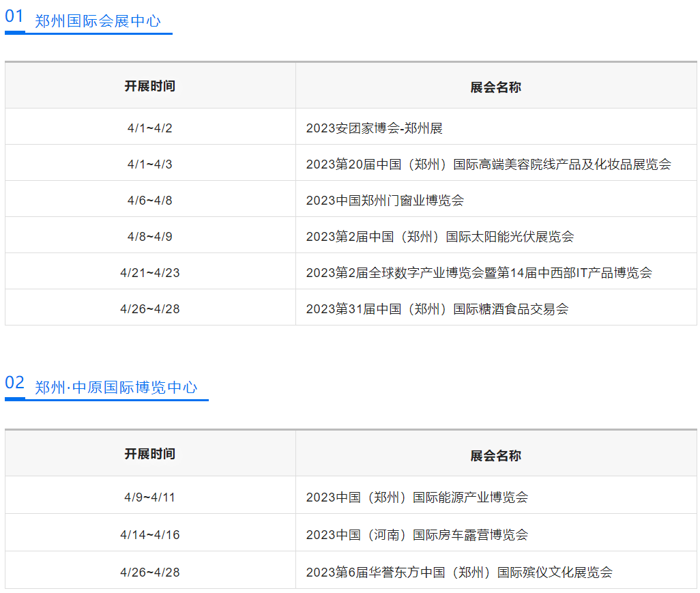Select 开展时间 header in second table
Screen dimensions: 700x593
click(x=150, y=454)
